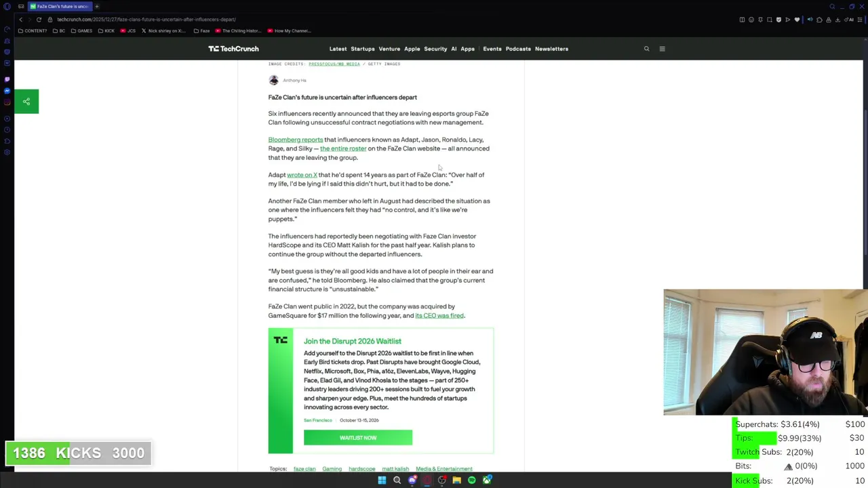Image resolution: width=868 pixels, height=488 pixels.
Task: Open Windows taskbar search
Action: (x=397, y=480)
